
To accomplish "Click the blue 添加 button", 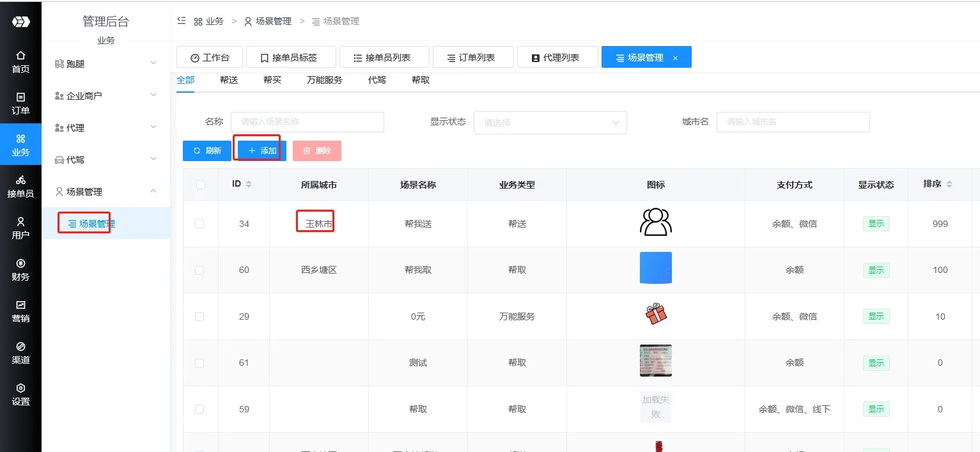I will point(261,151).
